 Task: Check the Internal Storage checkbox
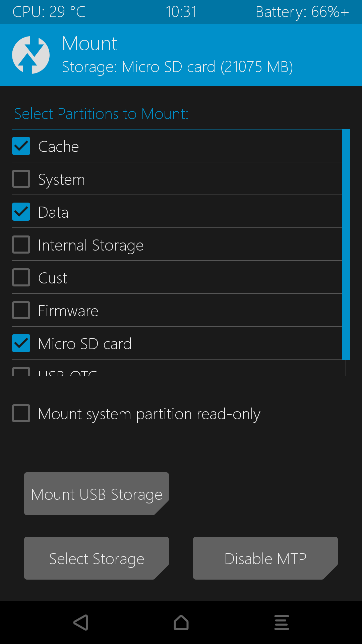click(21, 245)
